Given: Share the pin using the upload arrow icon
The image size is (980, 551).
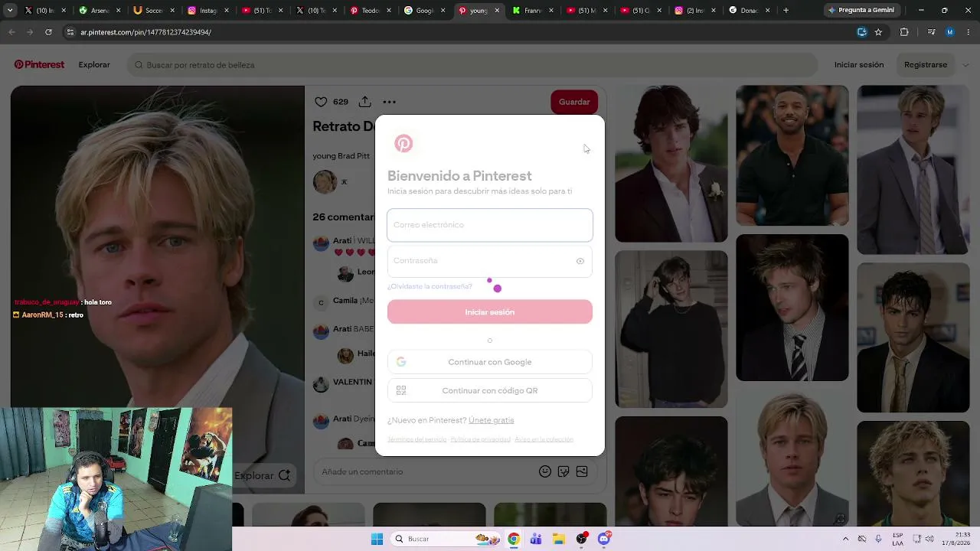Looking at the screenshot, I should [x=365, y=102].
